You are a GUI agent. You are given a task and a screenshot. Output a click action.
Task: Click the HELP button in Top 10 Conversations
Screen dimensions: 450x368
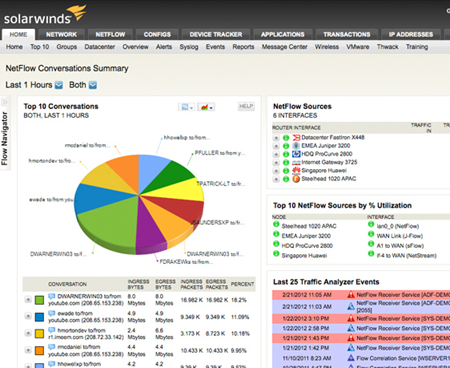pos(246,106)
